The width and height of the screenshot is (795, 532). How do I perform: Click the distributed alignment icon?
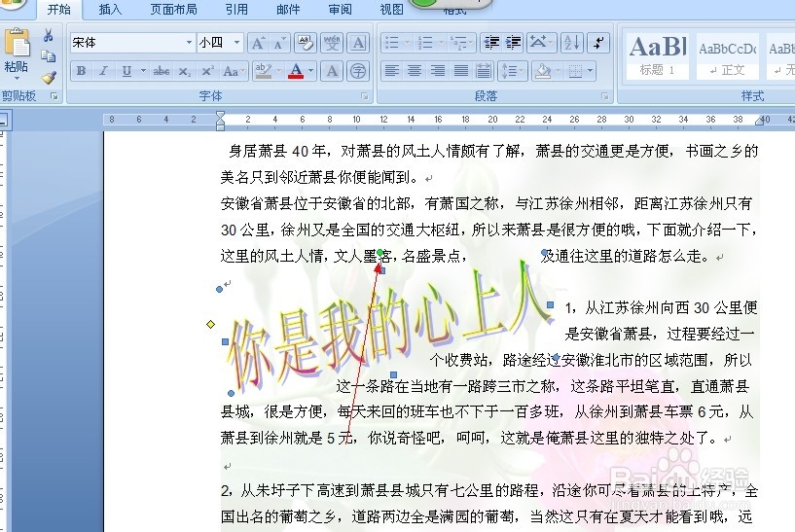[x=484, y=71]
